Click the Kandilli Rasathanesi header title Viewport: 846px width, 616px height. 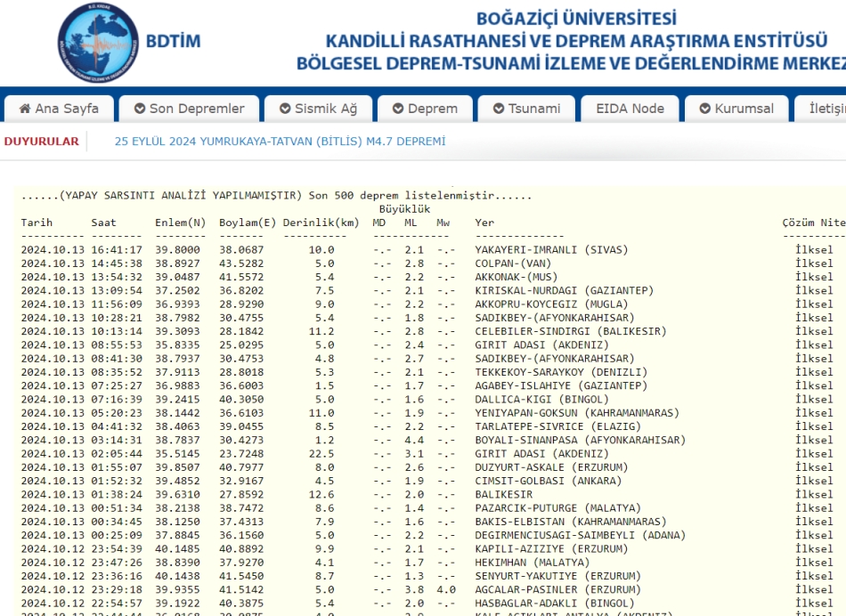pos(575,41)
